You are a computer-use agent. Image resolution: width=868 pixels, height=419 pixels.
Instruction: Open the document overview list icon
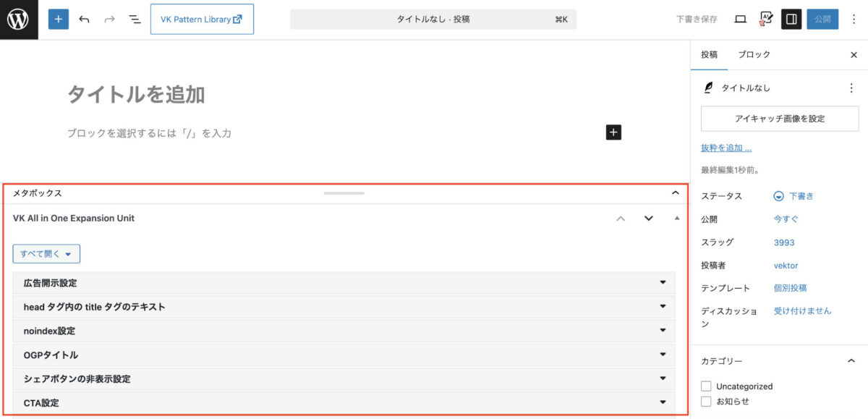click(x=135, y=20)
